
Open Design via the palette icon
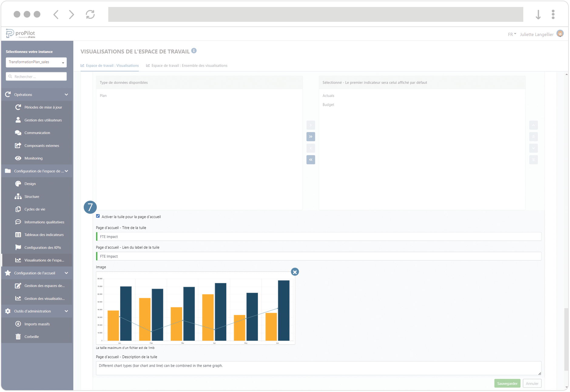click(18, 183)
